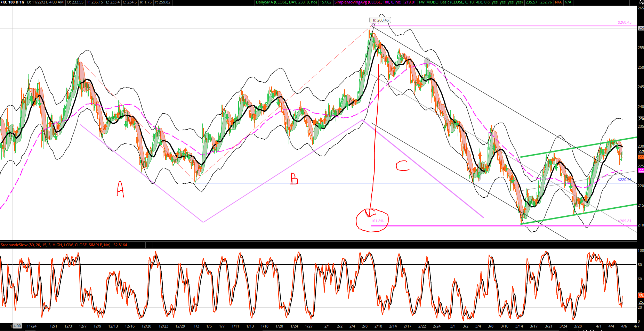Click the 250 level on price axis
Viewport: 644px width, 331px height.
pos(641,67)
